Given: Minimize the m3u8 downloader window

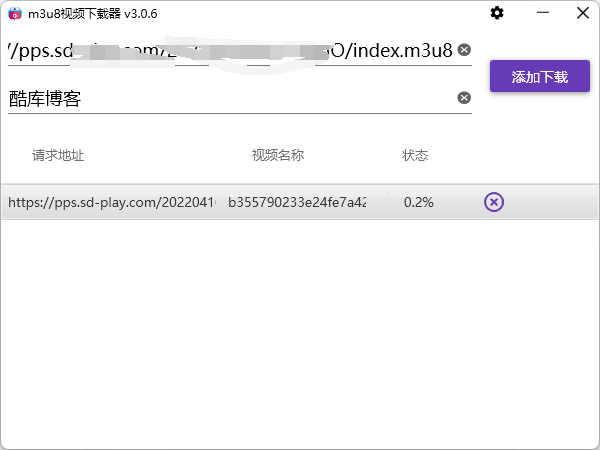Looking at the screenshot, I should (543, 13).
